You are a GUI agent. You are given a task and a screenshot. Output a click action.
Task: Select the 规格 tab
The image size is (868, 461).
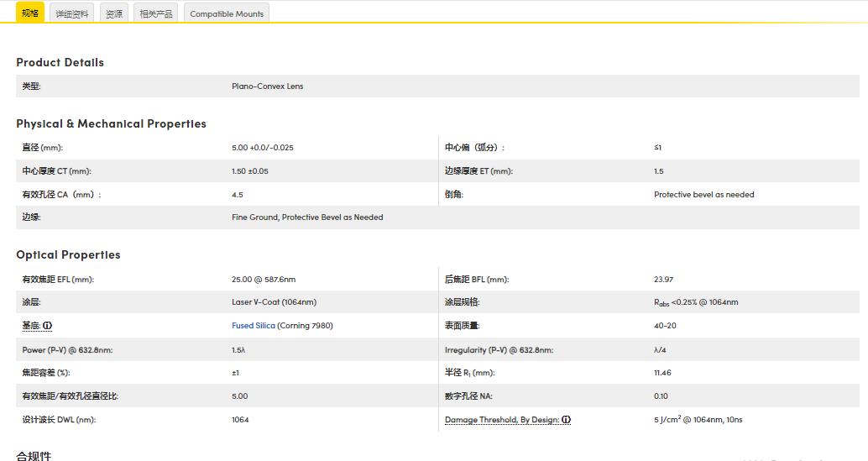(30, 13)
